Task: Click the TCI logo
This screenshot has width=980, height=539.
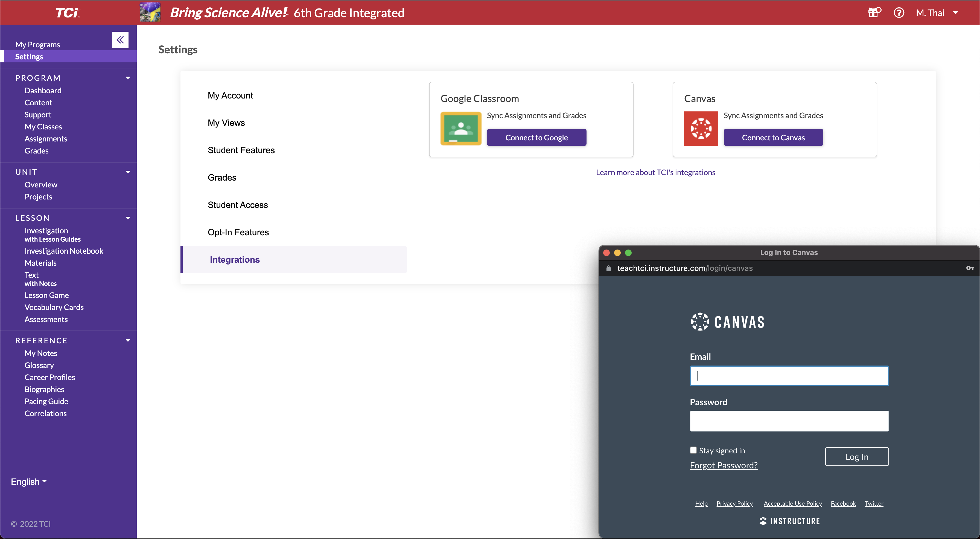Action: pyautogui.click(x=68, y=12)
